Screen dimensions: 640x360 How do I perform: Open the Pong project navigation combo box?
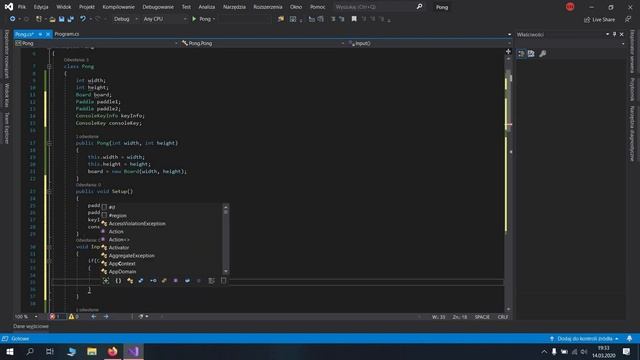[x=96, y=43]
